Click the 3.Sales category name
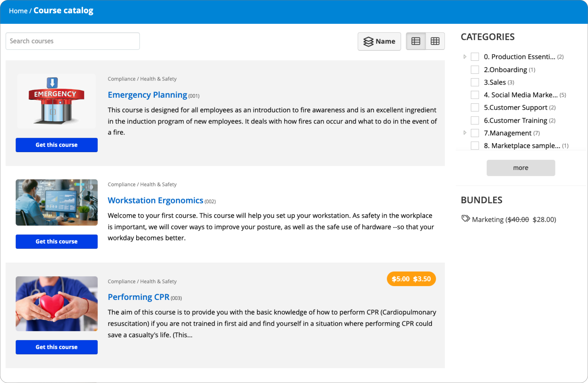Screen dimensions: 588x383 click(x=495, y=82)
